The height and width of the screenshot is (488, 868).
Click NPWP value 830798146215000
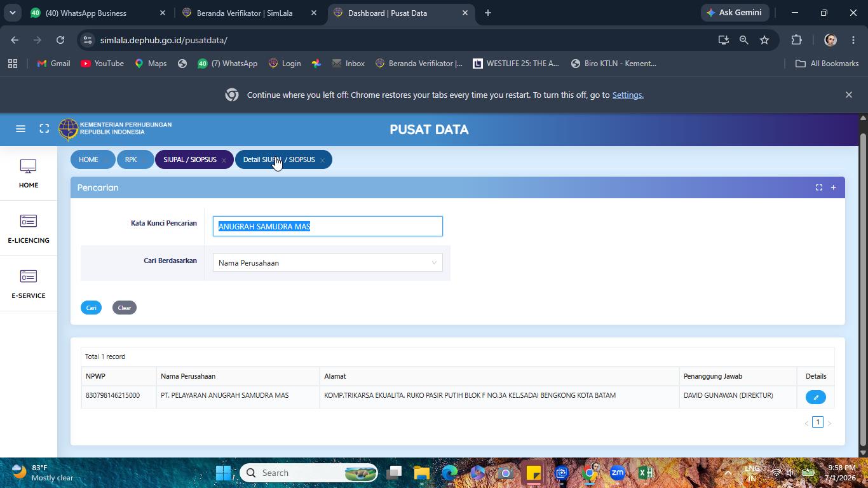coord(112,395)
